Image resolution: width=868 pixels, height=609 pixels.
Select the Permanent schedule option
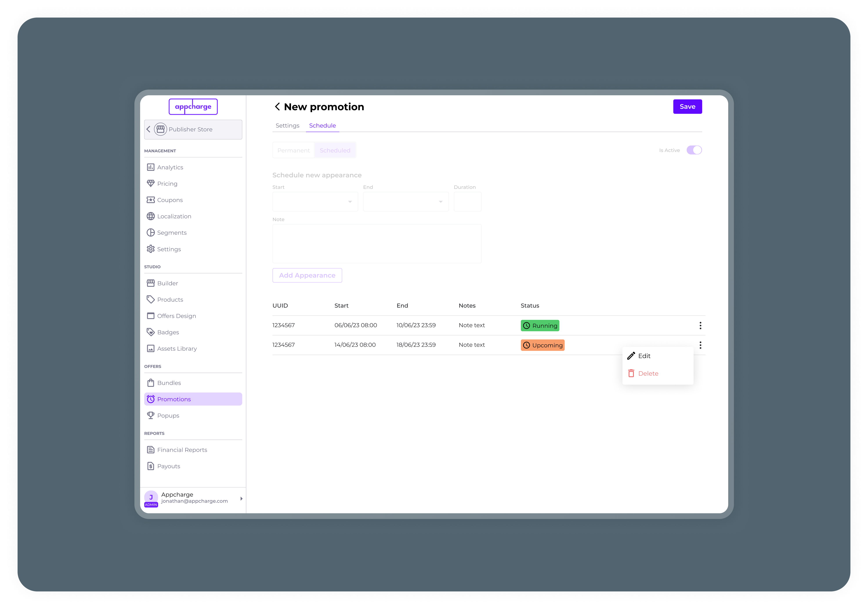coord(293,150)
